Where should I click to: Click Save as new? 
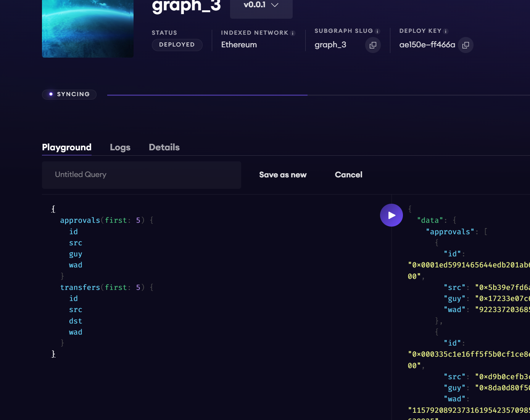(x=283, y=175)
